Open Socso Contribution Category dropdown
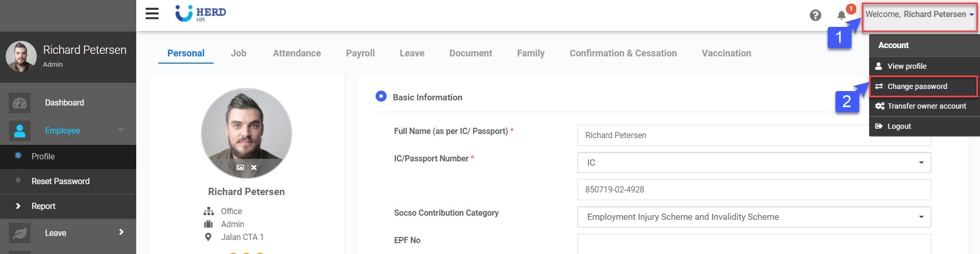This screenshot has width=980, height=254. pos(754,217)
